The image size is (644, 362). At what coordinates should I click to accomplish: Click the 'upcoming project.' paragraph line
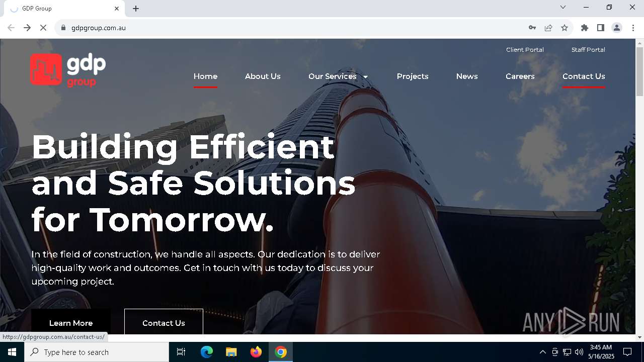[73, 282]
